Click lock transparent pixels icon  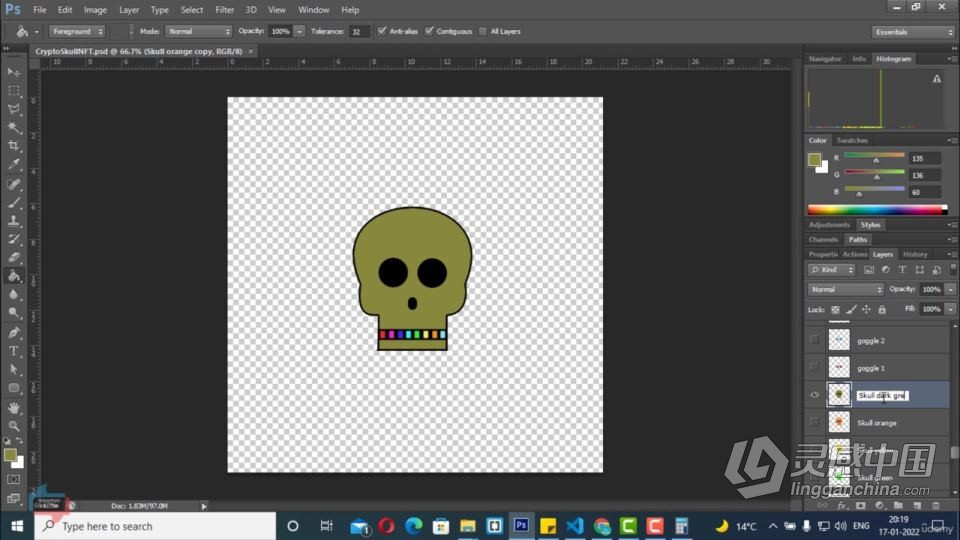[x=835, y=310]
